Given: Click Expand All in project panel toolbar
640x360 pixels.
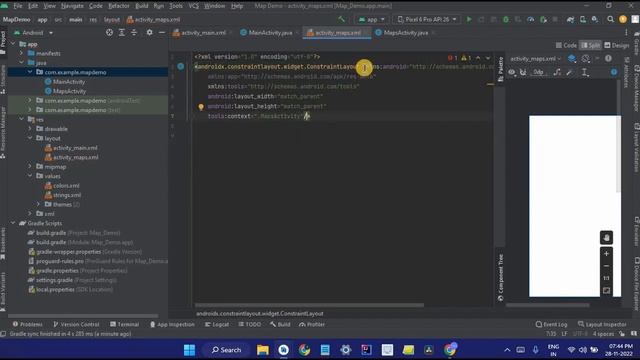Looking at the screenshot, I should (x=122, y=32).
